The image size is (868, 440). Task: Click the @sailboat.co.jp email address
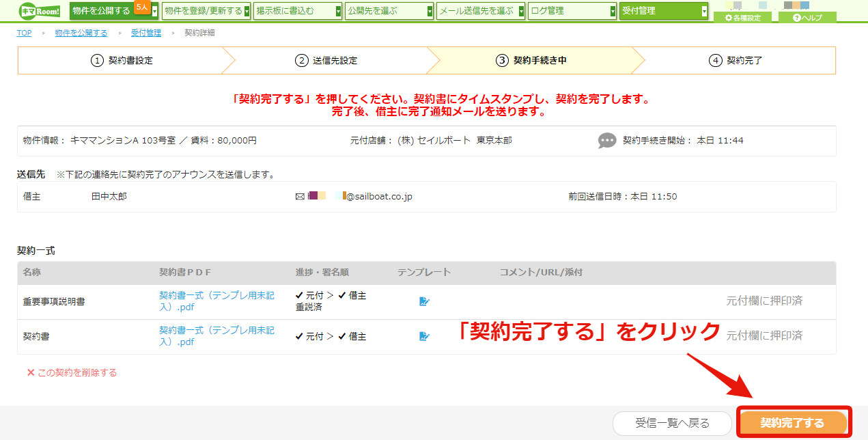[360, 197]
